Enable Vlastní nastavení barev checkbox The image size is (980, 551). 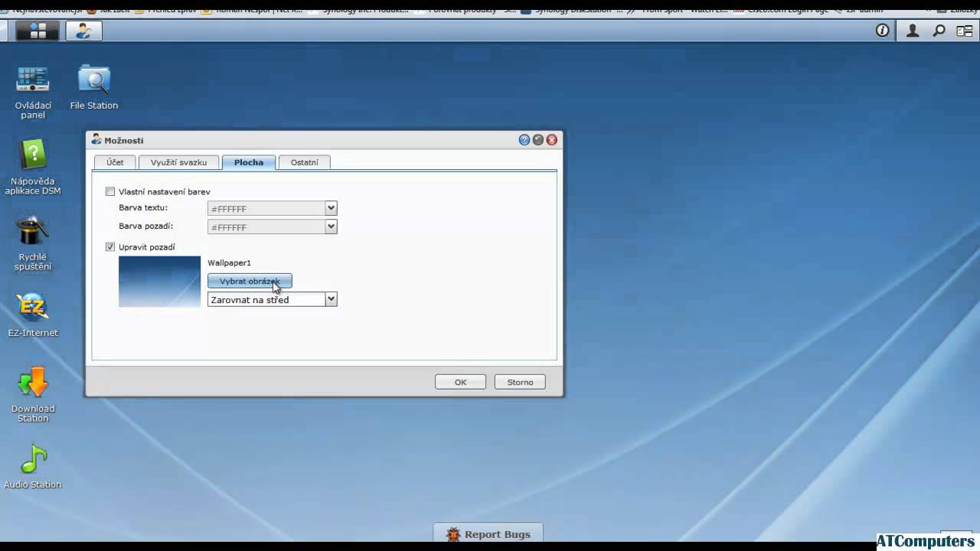tap(110, 192)
